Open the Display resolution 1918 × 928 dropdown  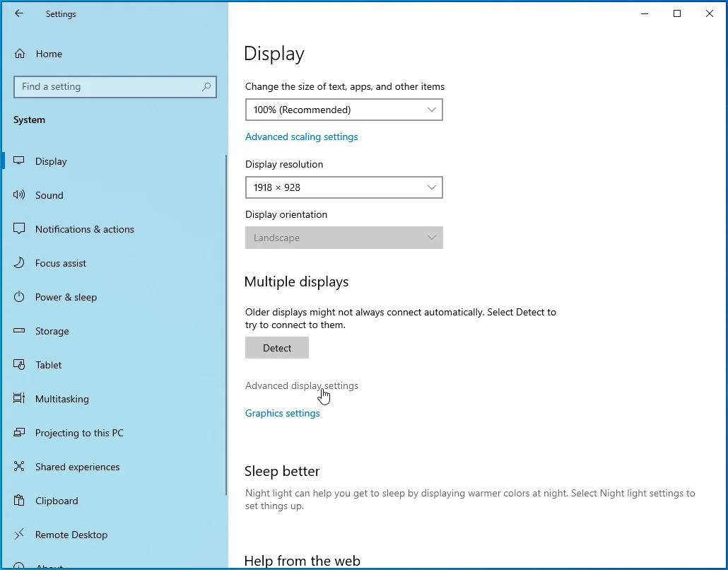pyautogui.click(x=344, y=187)
